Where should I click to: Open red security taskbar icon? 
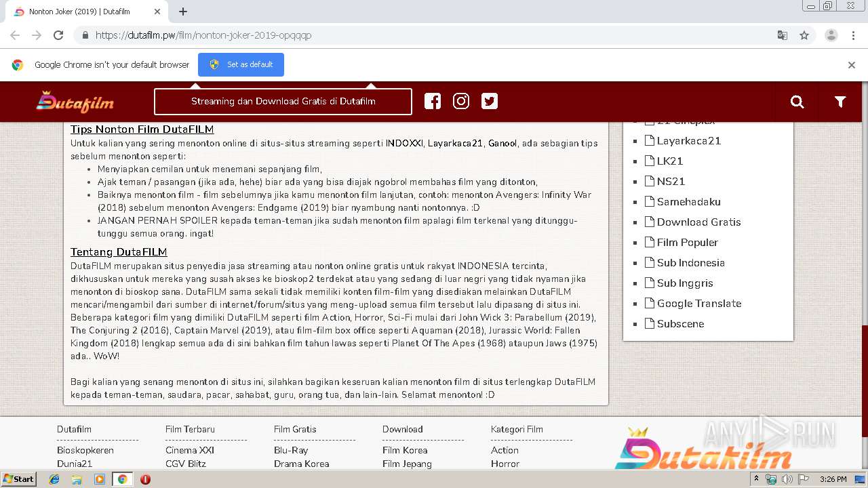click(145, 479)
